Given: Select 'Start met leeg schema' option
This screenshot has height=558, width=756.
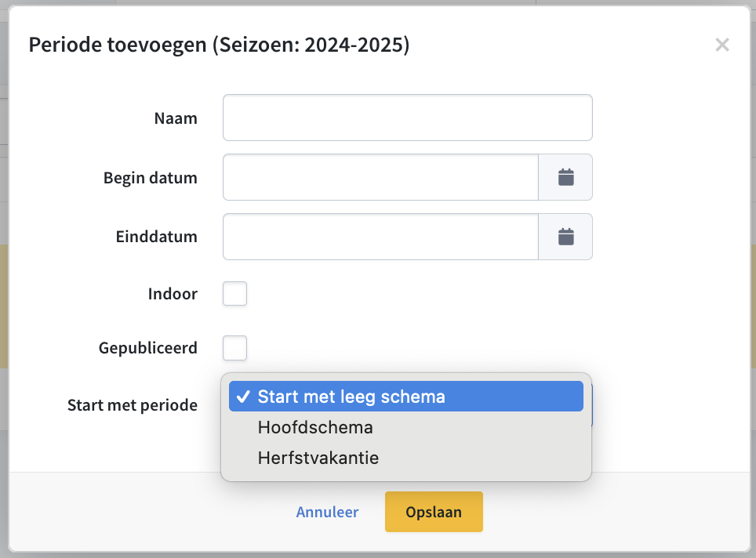Looking at the screenshot, I should pyautogui.click(x=406, y=397).
